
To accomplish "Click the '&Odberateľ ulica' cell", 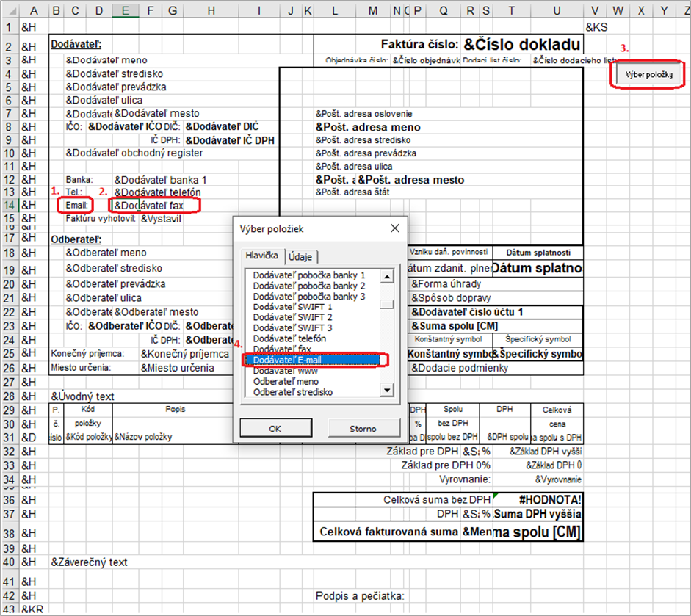I will coord(104,298).
